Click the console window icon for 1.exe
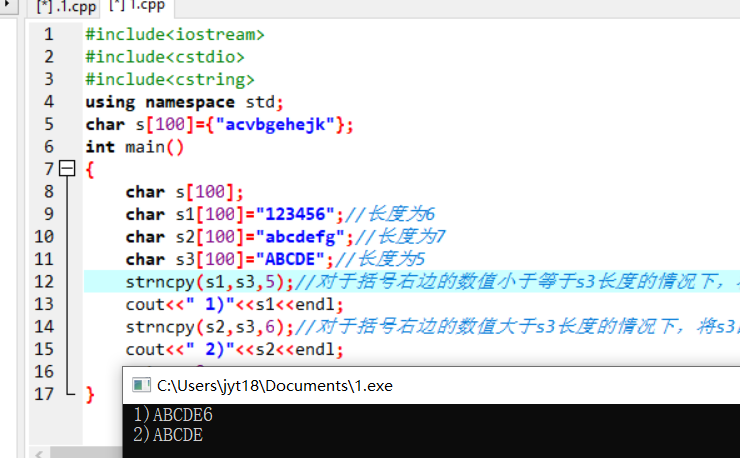The image size is (740, 458). 141,385
